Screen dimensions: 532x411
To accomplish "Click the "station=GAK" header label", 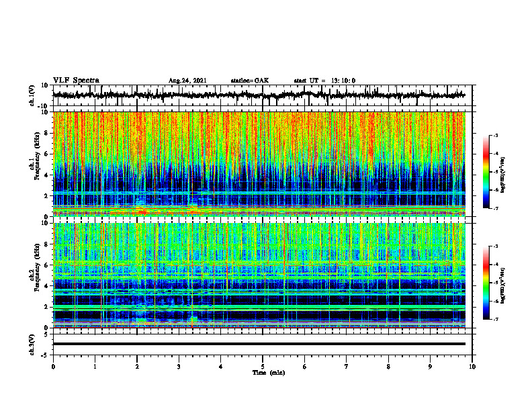I will point(250,81).
